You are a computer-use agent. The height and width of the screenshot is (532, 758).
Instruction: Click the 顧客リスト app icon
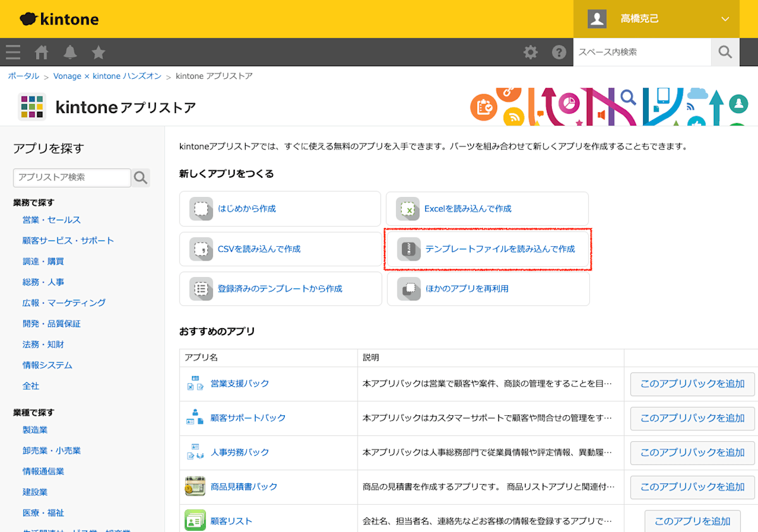(x=195, y=521)
